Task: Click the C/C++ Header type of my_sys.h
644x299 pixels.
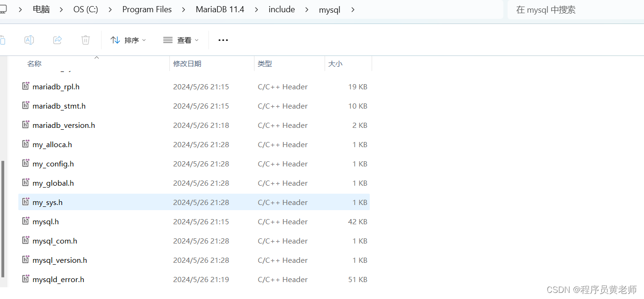Action: (283, 202)
